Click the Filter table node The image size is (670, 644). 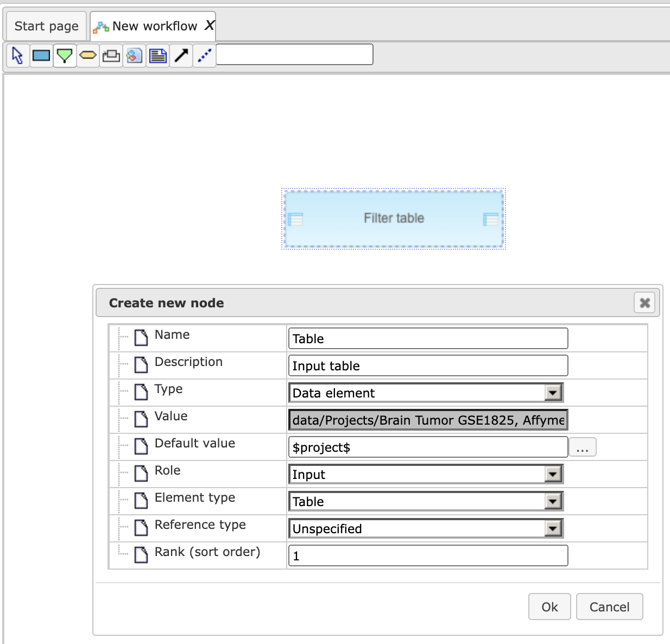tap(394, 219)
